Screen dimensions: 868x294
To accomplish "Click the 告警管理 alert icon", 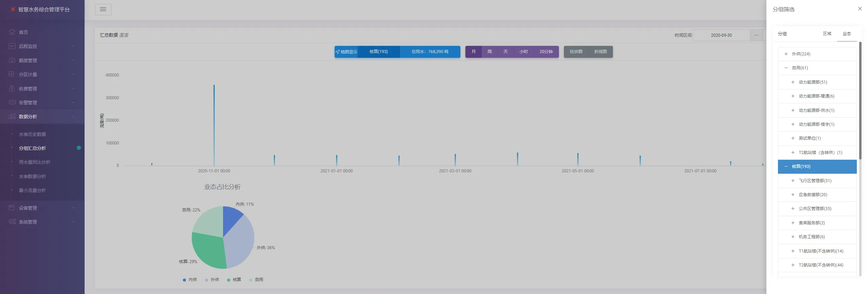I will pos(12,102).
